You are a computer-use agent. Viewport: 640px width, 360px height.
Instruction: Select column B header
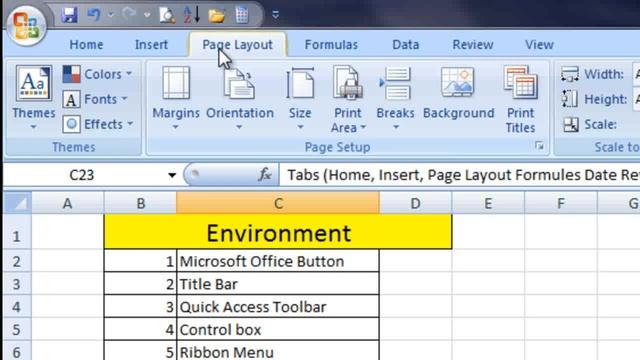140,203
